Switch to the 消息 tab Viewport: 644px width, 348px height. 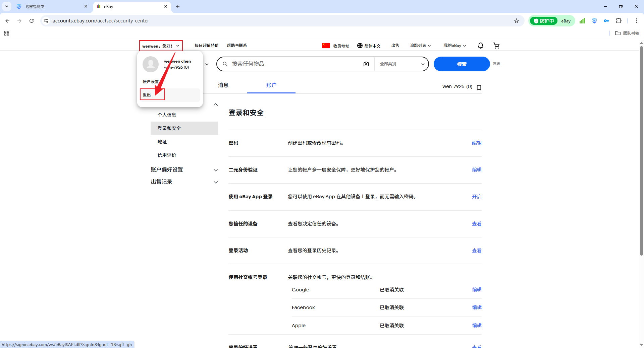(223, 85)
